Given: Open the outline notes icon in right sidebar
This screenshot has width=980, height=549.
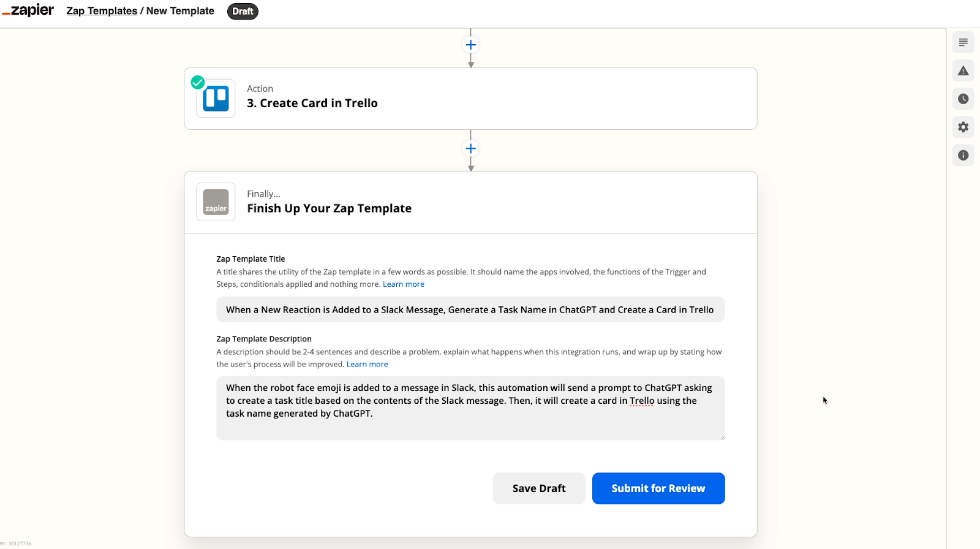Looking at the screenshot, I should pos(963,42).
